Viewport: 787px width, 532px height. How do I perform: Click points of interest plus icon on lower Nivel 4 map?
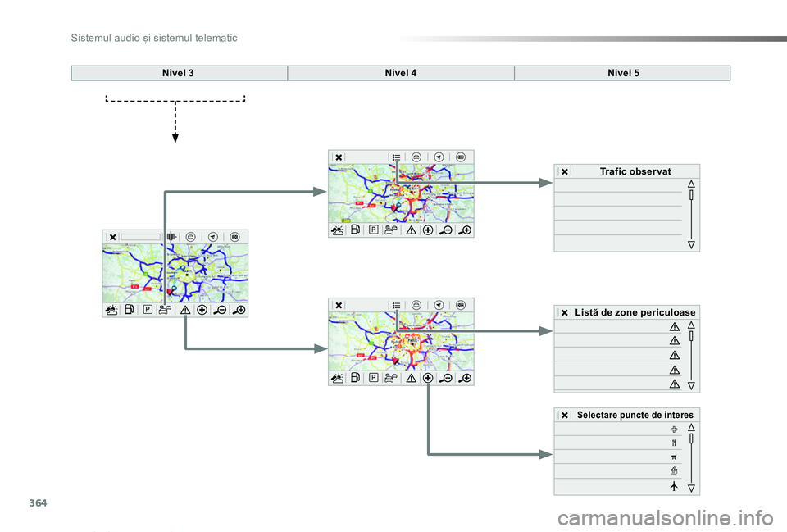[428, 379]
